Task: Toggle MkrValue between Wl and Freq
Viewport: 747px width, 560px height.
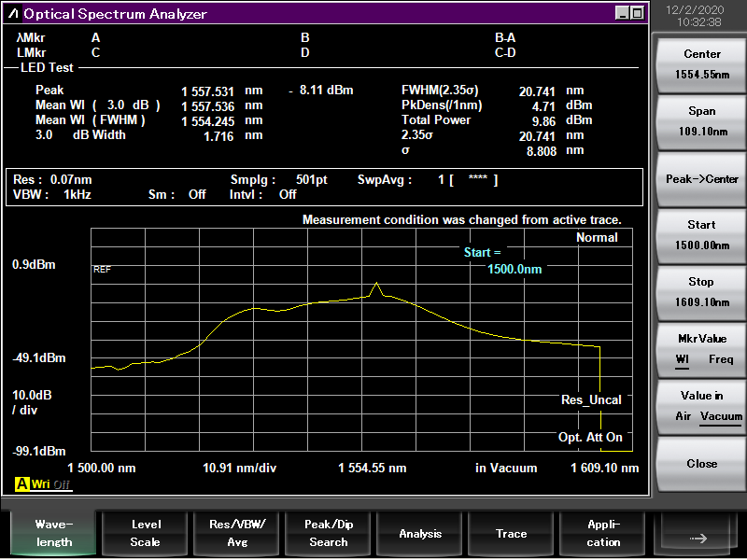Action: point(701,349)
